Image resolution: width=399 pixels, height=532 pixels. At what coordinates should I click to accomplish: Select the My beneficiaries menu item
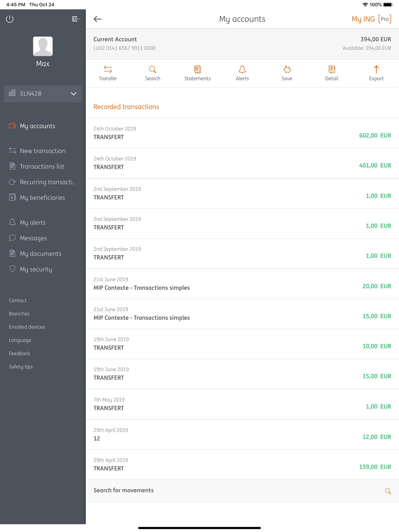pos(42,197)
